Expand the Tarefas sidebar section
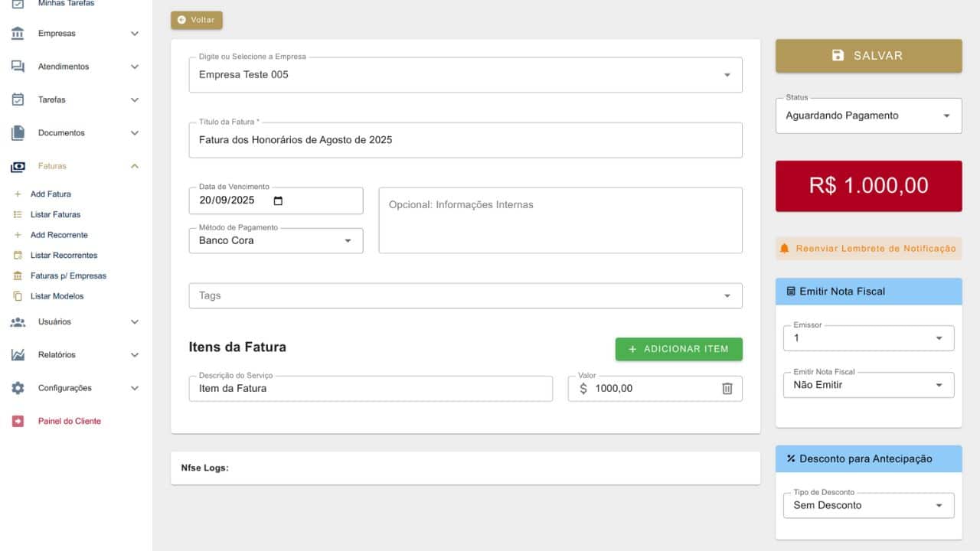 pos(135,100)
